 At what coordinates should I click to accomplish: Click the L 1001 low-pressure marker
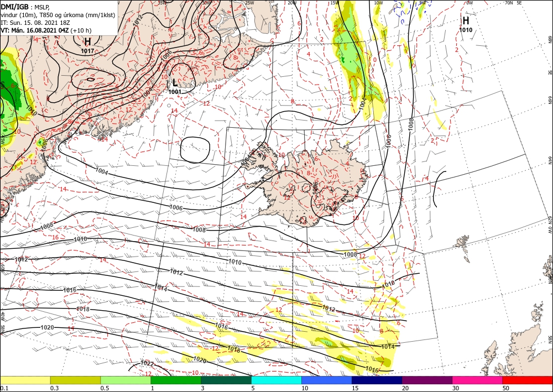point(175,87)
